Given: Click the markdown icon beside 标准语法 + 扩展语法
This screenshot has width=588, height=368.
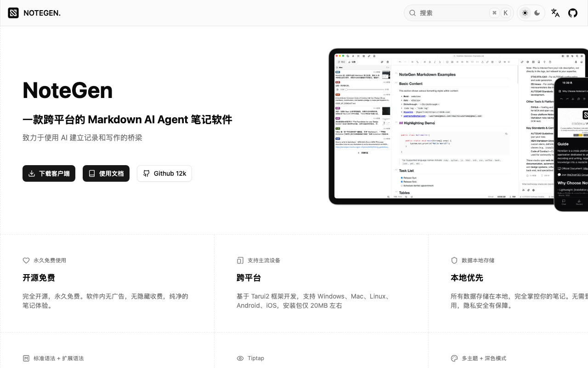Looking at the screenshot, I should tap(26, 358).
